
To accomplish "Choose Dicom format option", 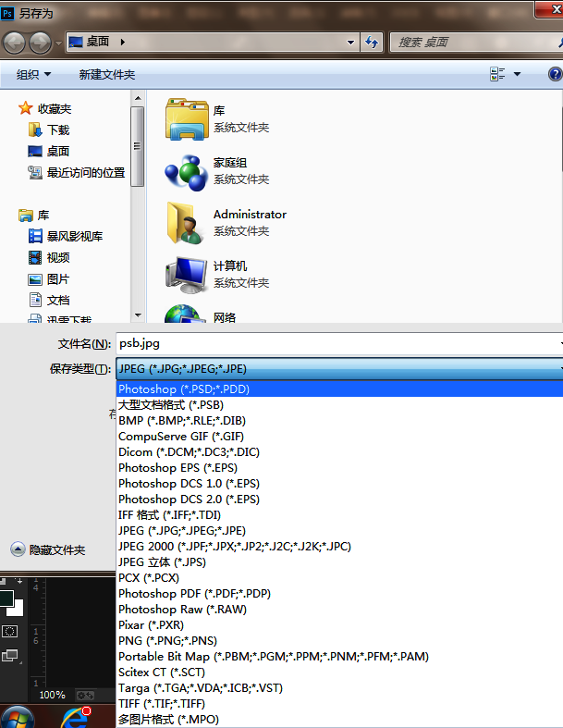I will pyautogui.click(x=339, y=452).
